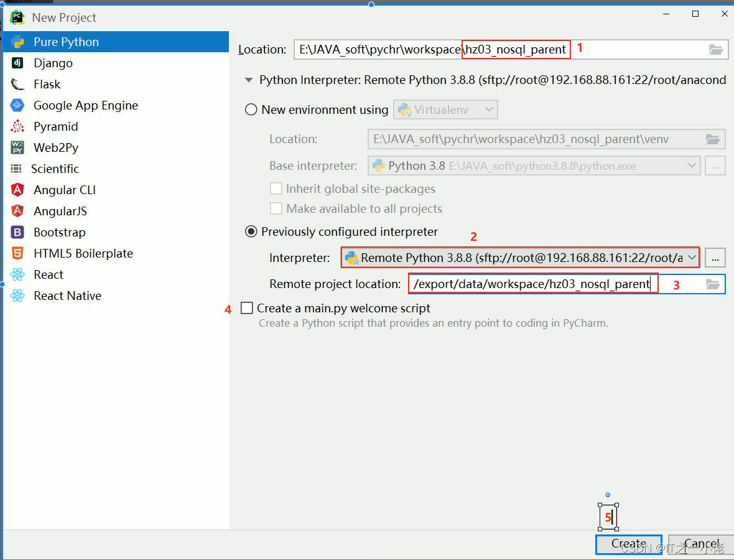
Task: Select New environment using radio button
Action: (x=251, y=110)
